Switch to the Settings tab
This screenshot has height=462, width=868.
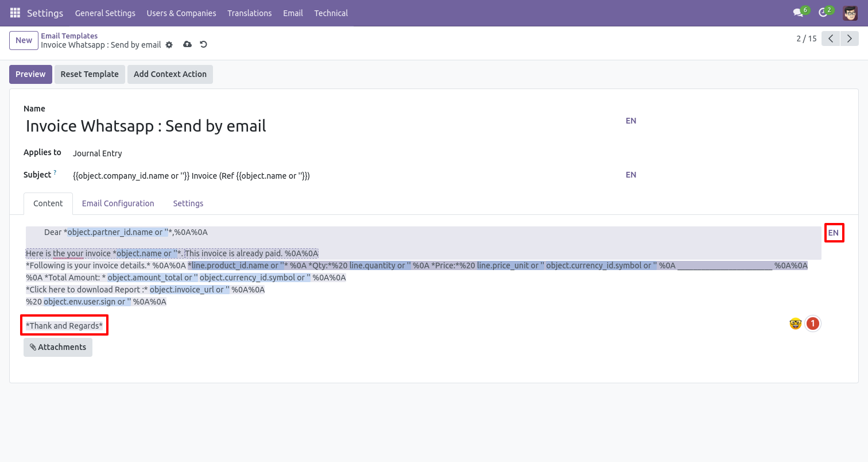click(x=188, y=203)
